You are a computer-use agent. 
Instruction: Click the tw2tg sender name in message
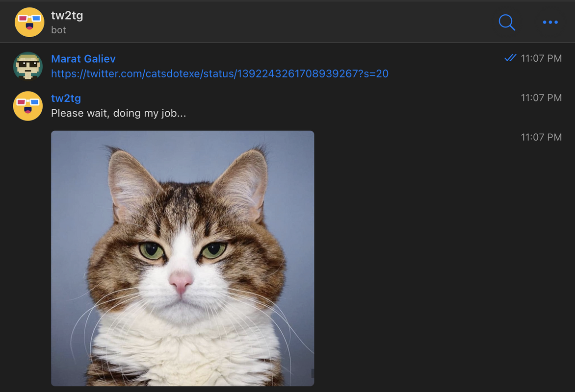pos(66,98)
